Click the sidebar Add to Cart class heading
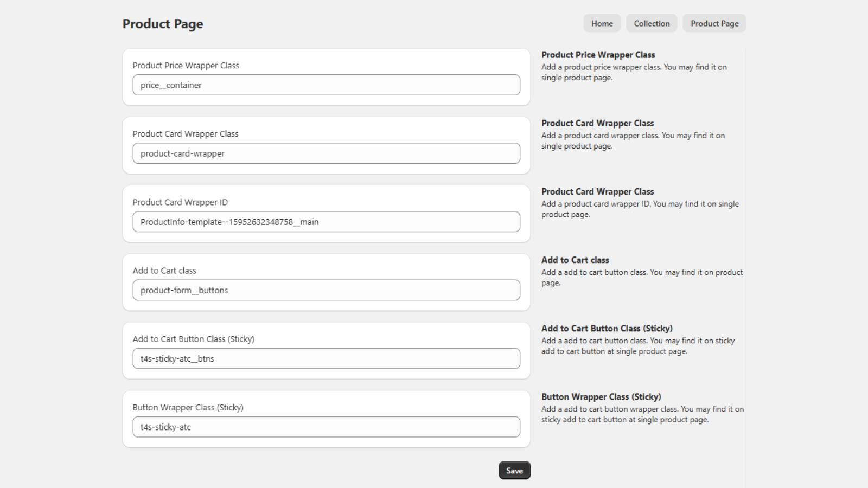Screen dimensions: 868x488 click(x=575, y=260)
